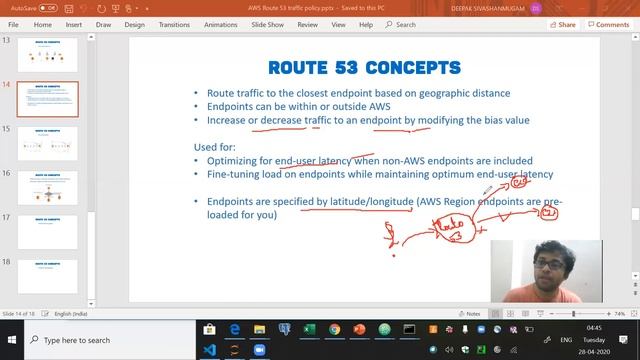Start Slide Show icon in status bar

click(x=540, y=313)
